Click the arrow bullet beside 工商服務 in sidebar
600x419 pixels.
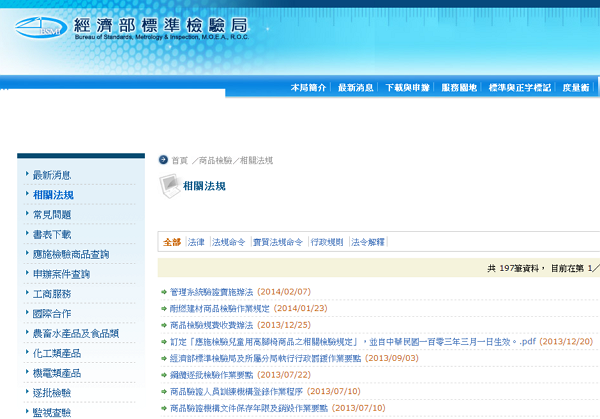click(x=27, y=293)
